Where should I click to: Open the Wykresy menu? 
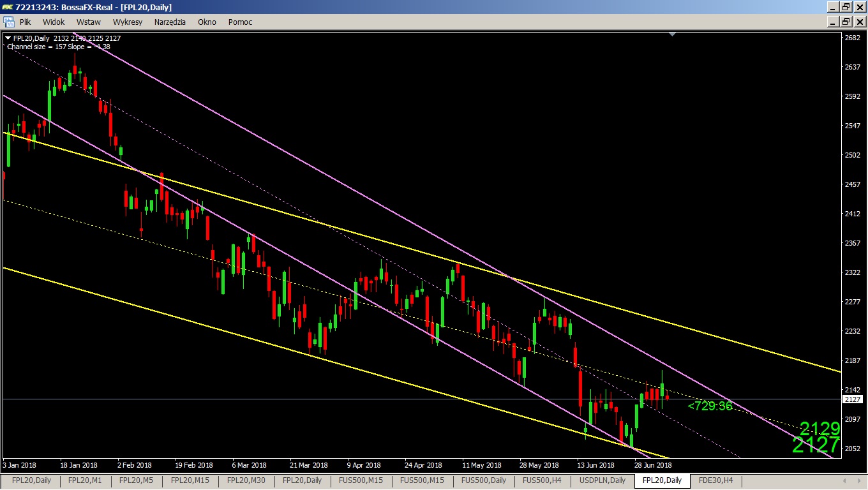(x=128, y=22)
